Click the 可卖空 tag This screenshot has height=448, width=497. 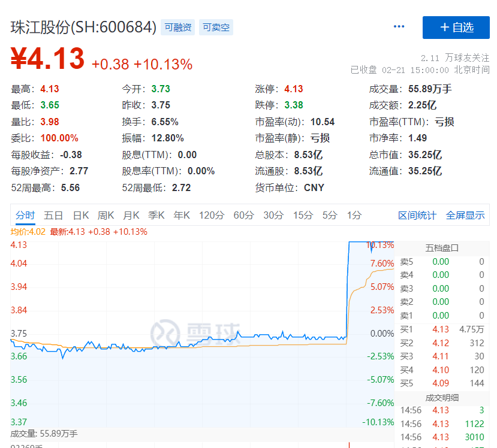[216, 28]
